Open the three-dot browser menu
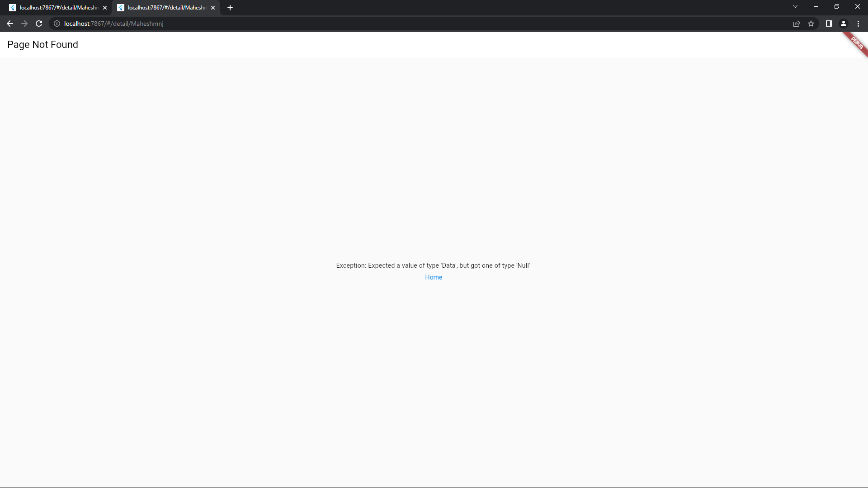 858,24
